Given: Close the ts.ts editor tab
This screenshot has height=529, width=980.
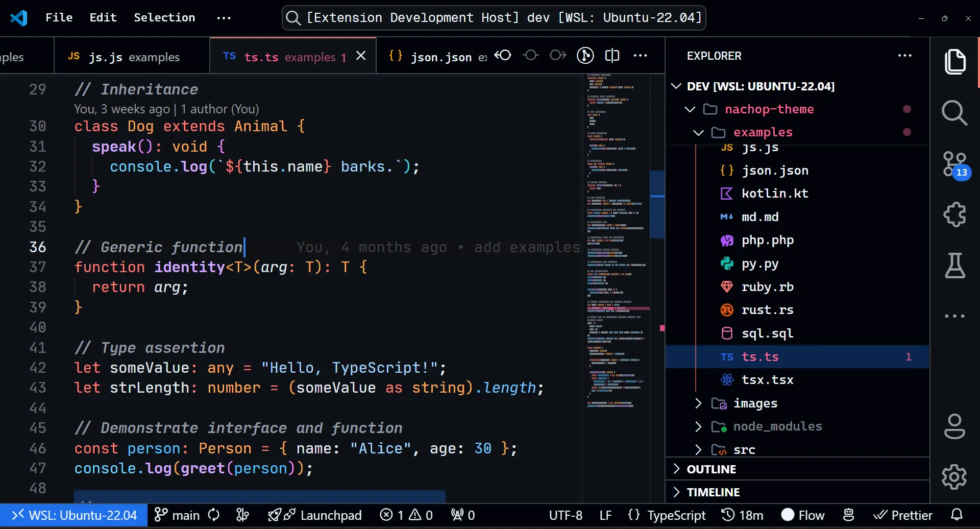Looking at the screenshot, I should point(361,56).
